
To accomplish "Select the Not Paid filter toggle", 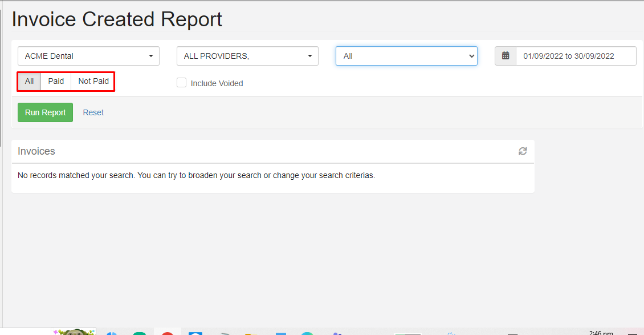I will 93,82.
